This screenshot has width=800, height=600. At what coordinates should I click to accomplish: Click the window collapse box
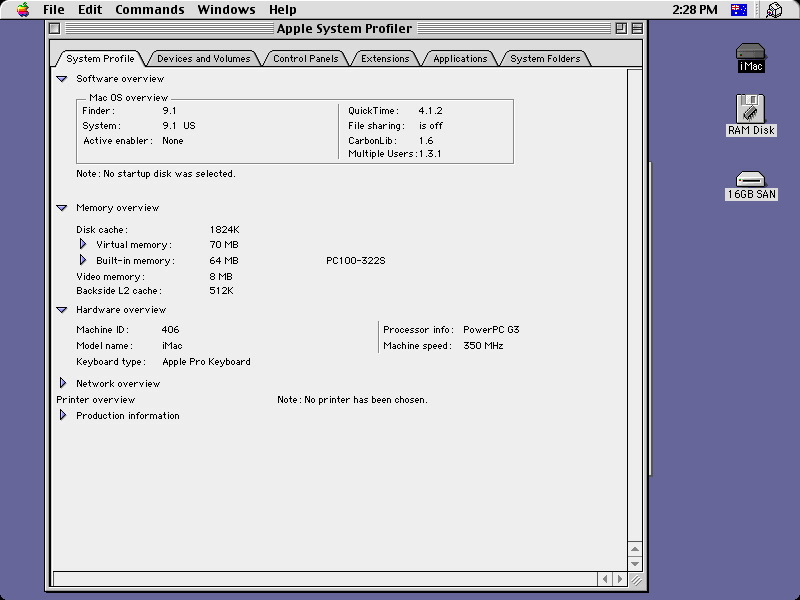pyautogui.click(x=637, y=29)
